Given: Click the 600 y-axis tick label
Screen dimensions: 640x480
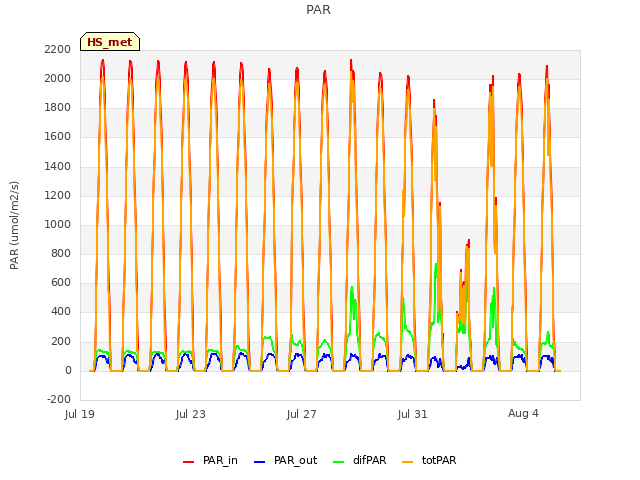Looking at the screenshot, I should pos(61,282).
